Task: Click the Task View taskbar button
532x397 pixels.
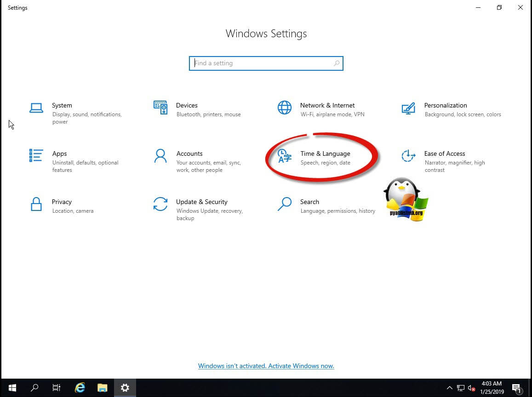Action: (x=57, y=388)
